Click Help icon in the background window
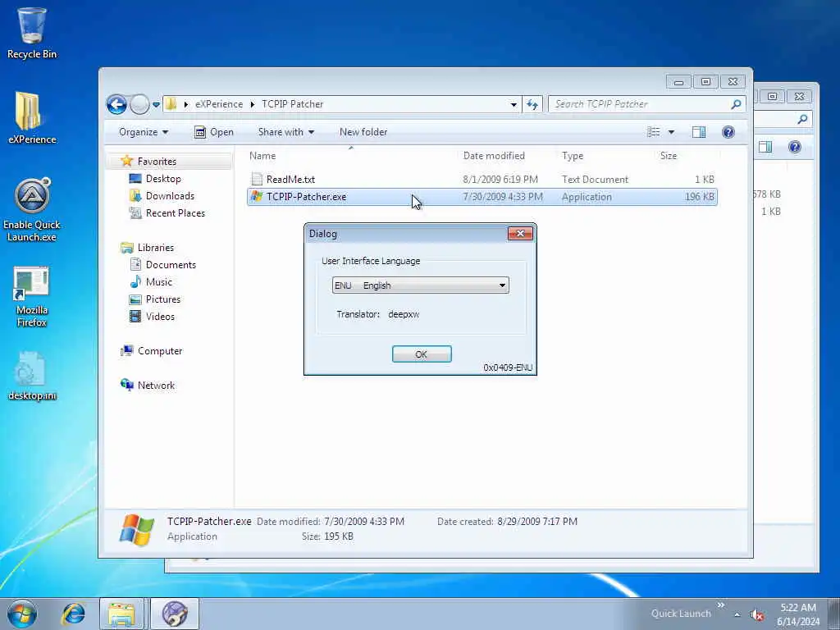This screenshot has height=630, width=840. point(794,147)
